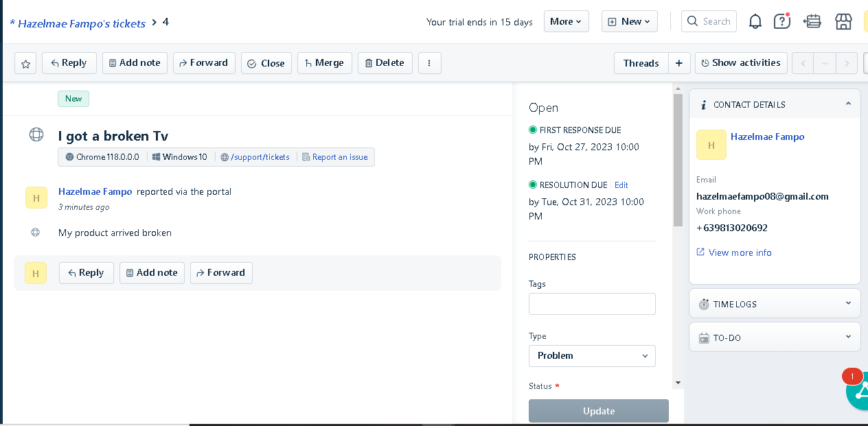Click the scrollbar up arrow in properties panel
The image size is (868, 426).
tap(678, 89)
